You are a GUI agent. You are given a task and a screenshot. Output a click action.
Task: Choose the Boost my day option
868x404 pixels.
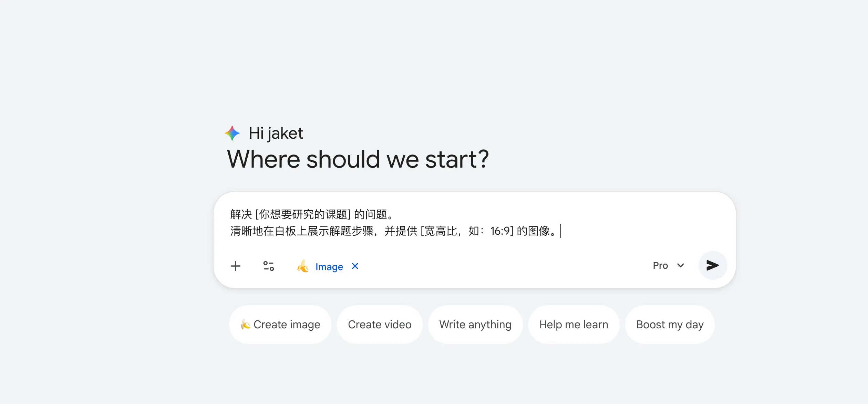[670, 324]
